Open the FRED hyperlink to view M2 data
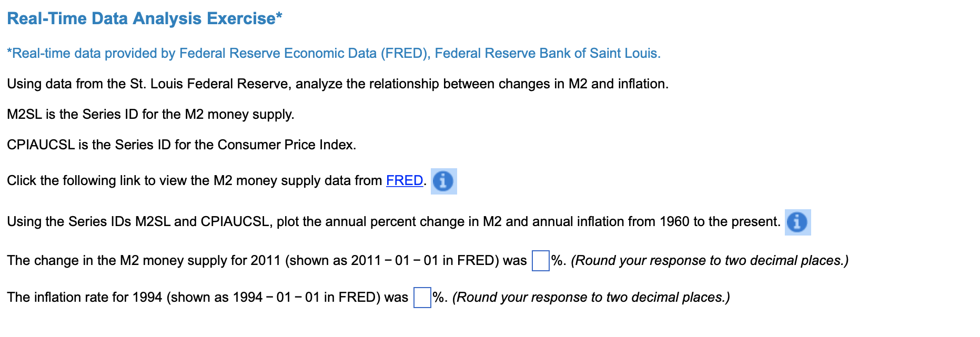 pos(403,180)
